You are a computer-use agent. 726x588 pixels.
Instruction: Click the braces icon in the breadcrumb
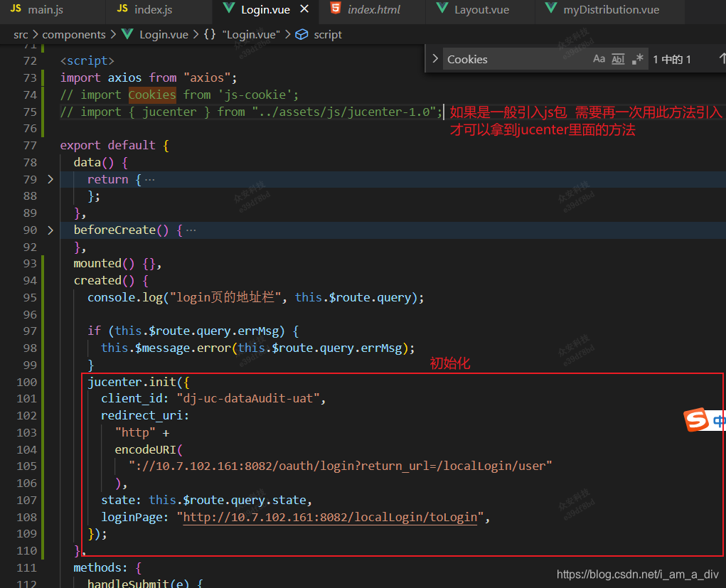(x=210, y=34)
